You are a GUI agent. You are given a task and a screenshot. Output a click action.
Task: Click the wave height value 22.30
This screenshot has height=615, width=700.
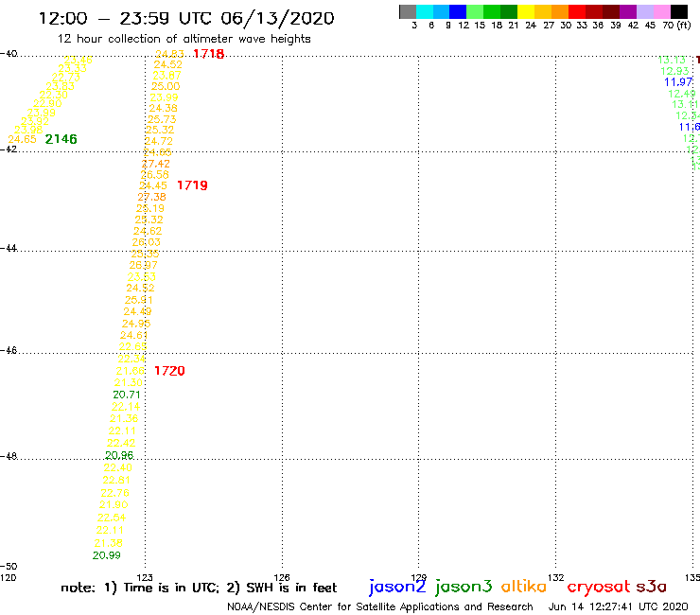click(54, 96)
